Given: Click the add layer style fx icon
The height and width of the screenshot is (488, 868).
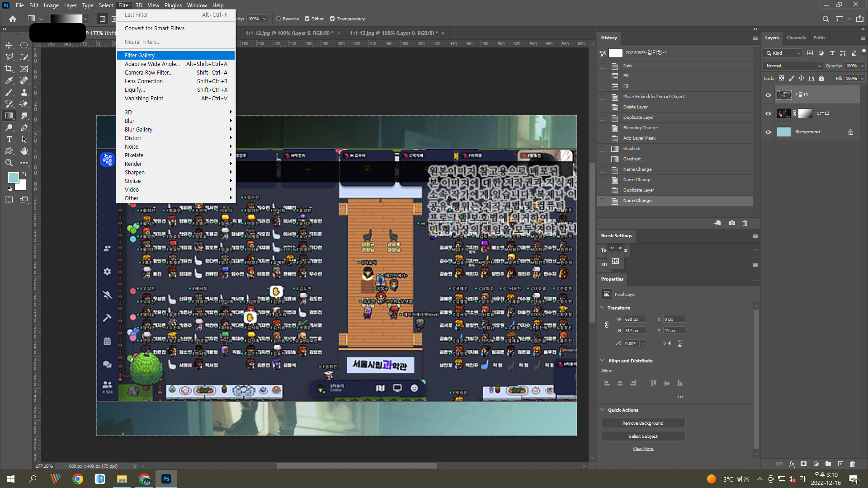Looking at the screenshot, I should pos(792,464).
